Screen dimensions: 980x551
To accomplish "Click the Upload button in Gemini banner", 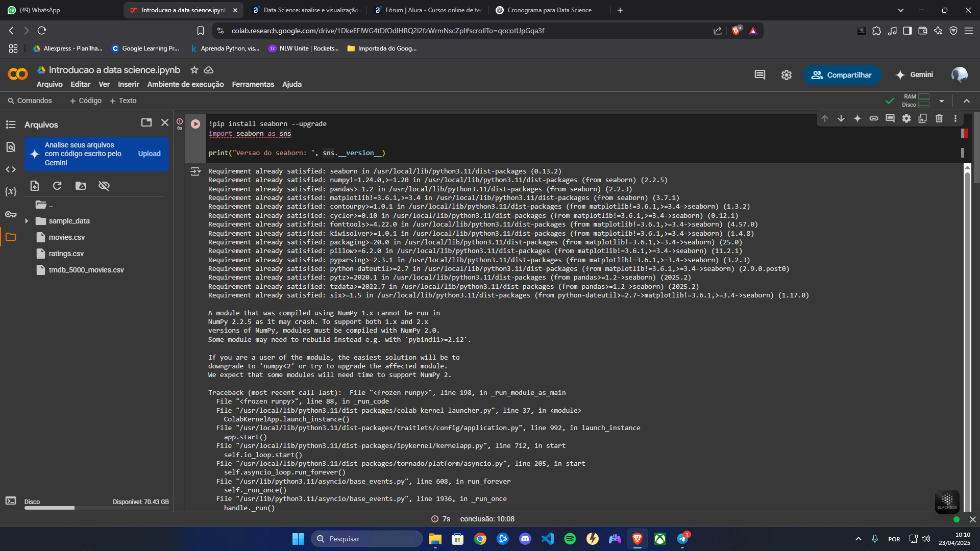I will coord(149,154).
